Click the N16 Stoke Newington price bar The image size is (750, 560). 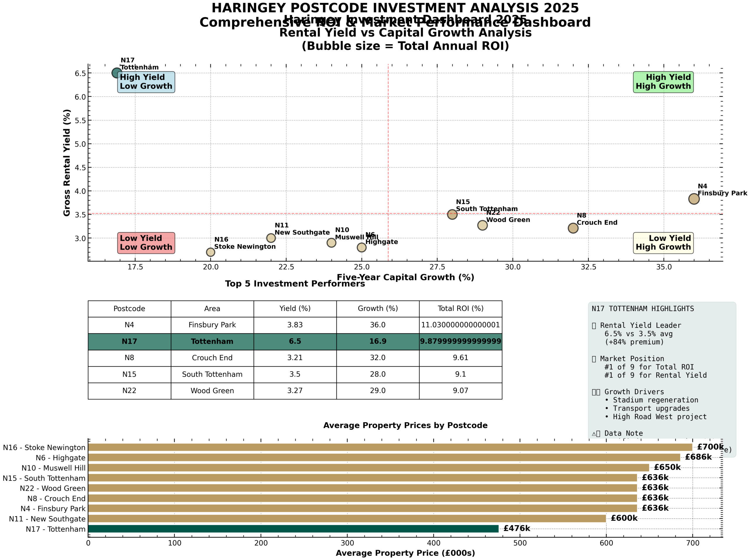[x=390, y=447]
